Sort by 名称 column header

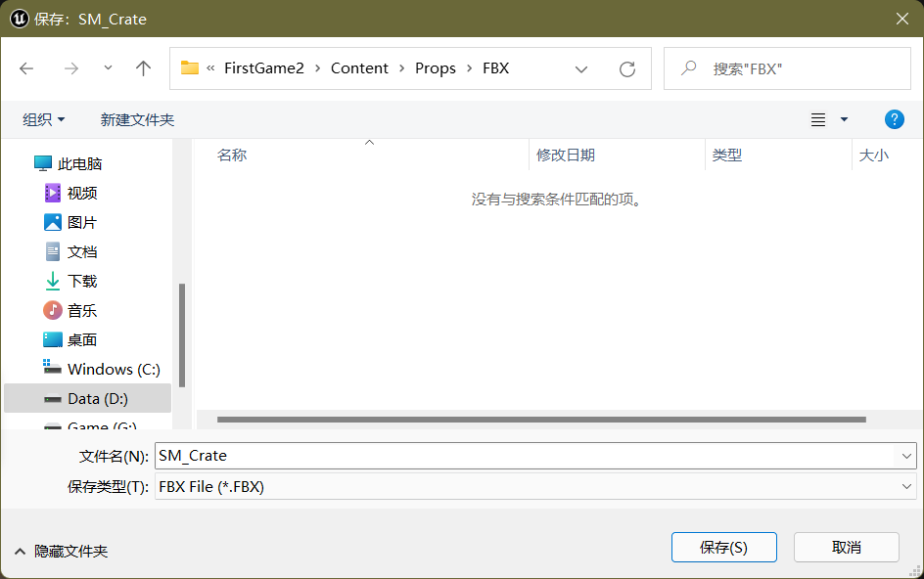[x=232, y=155]
